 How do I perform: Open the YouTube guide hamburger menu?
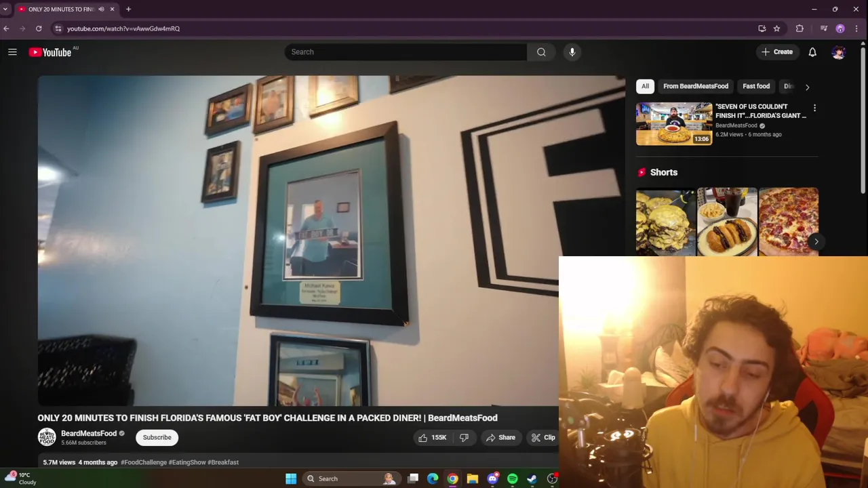pyautogui.click(x=12, y=52)
